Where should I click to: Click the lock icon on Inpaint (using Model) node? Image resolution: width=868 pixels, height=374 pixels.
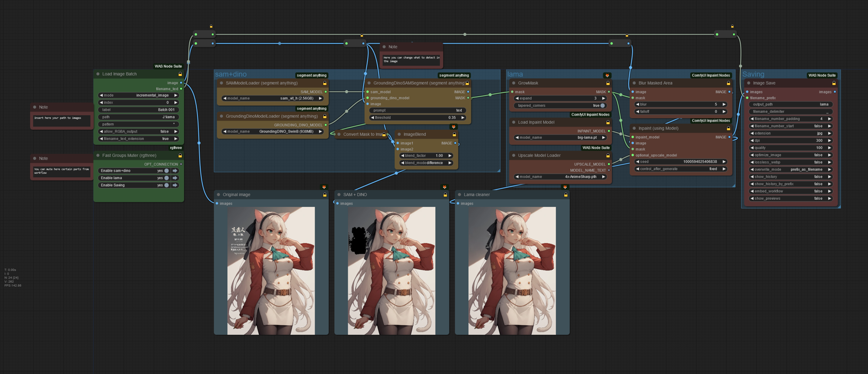[728, 129]
